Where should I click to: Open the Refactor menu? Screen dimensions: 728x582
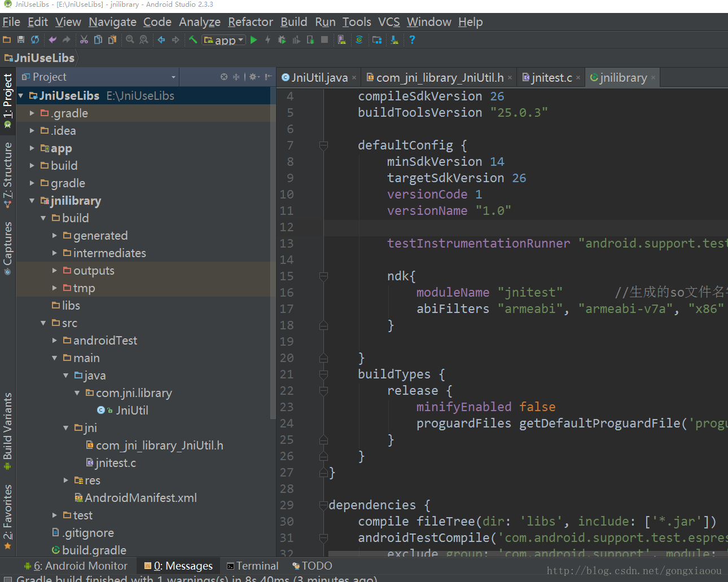pyautogui.click(x=251, y=22)
